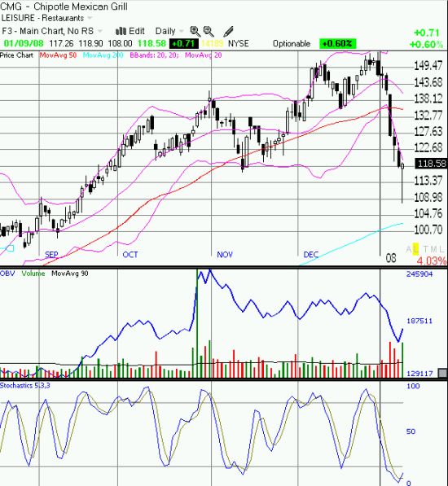The width and height of the screenshot is (448, 486).
Task: Click the 104.76 price axis label
Action: click(428, 213)
